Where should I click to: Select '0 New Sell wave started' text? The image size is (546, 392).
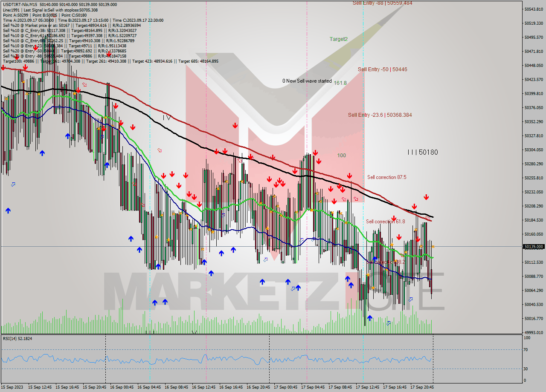[x=307, y=81]
